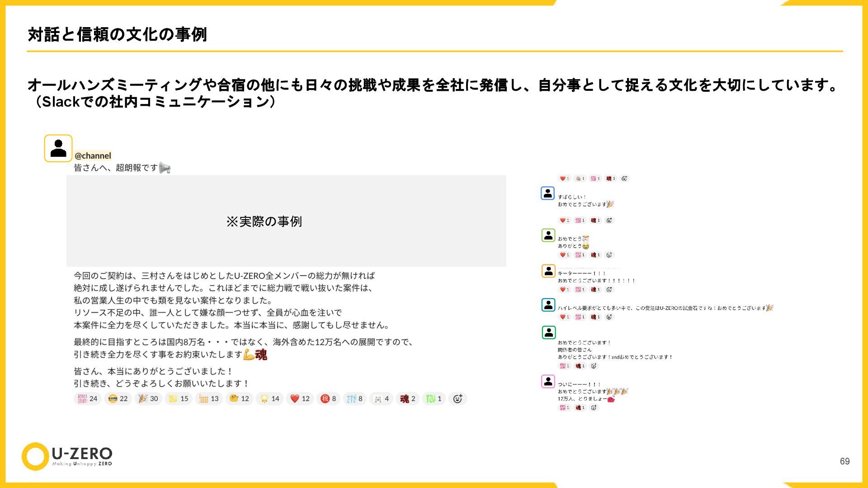Click the U-ZERO logo reaction with 22
Viewport: 868px width, 488px height.
pos(118,399)
